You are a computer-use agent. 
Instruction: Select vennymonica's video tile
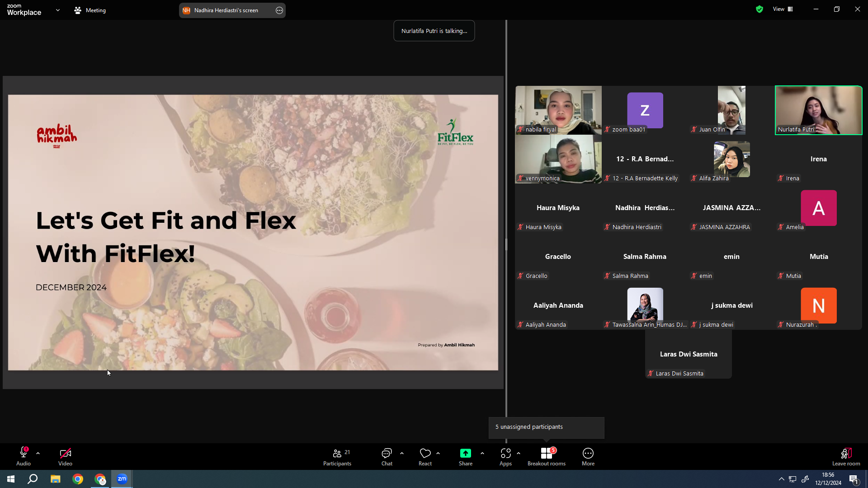[x=558, y=159]
